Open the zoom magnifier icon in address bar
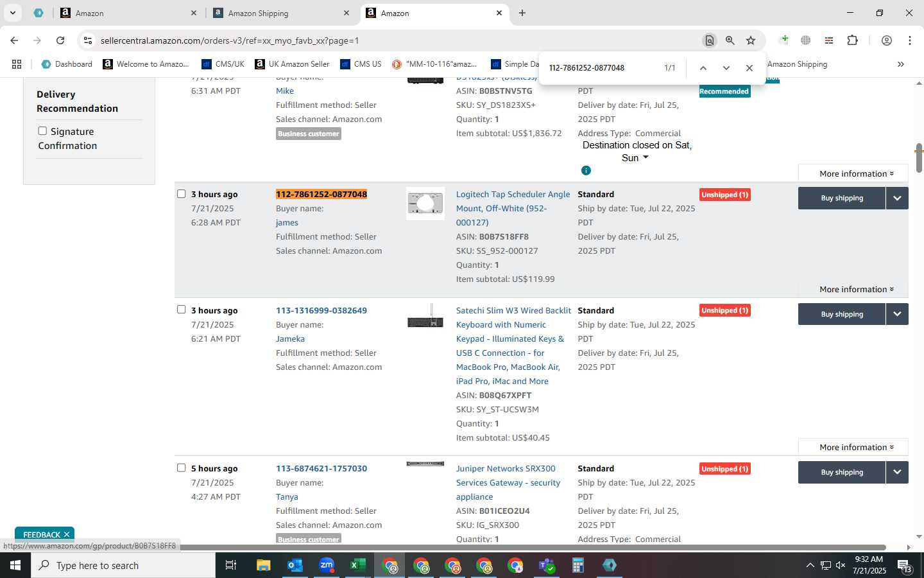Screen dimensions: 924x578 coord(730,40)
